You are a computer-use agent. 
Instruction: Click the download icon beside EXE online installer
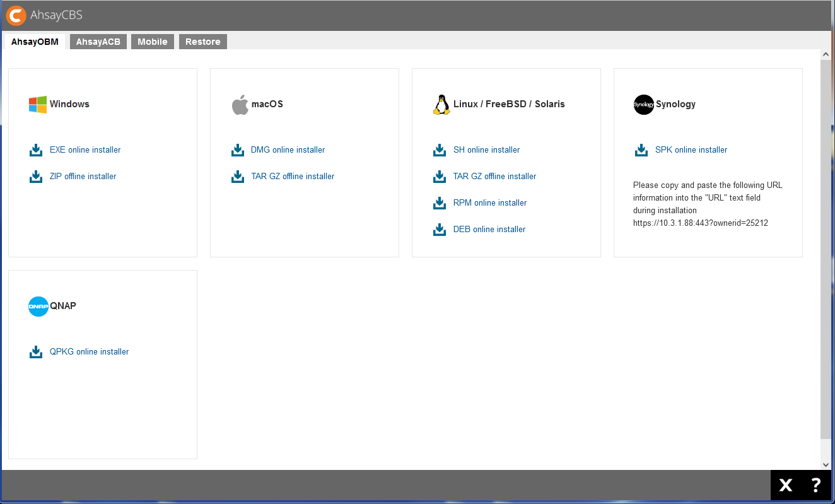click(36, 149)
